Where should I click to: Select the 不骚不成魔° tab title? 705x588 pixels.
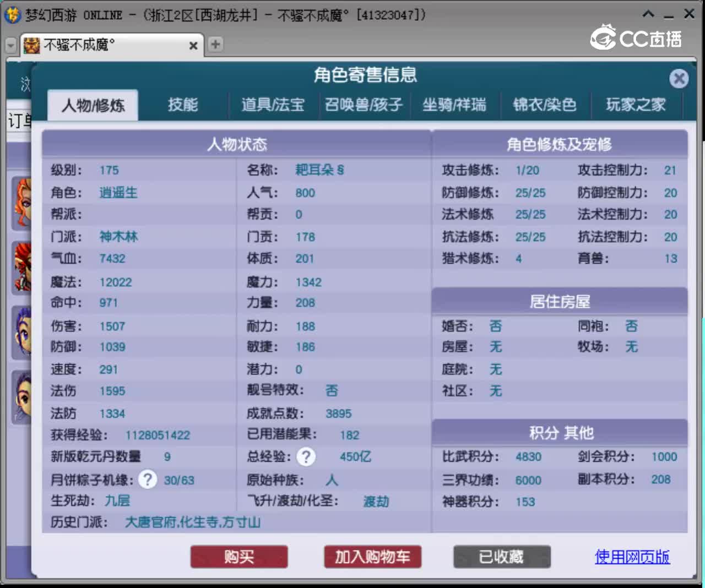[x=79, y=45]
